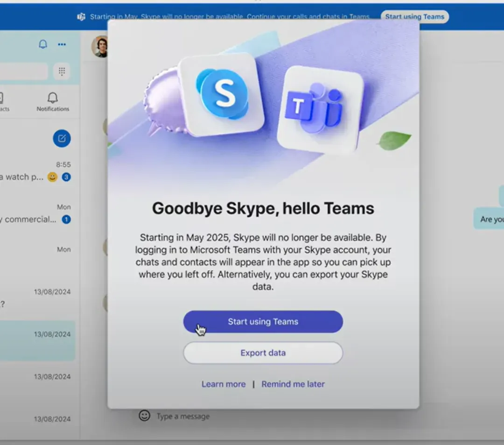This screenshot has height=445, width=504.
Task: Select the highlighted 13/08/2024 conversation
Action: click(x=37, y=340)
